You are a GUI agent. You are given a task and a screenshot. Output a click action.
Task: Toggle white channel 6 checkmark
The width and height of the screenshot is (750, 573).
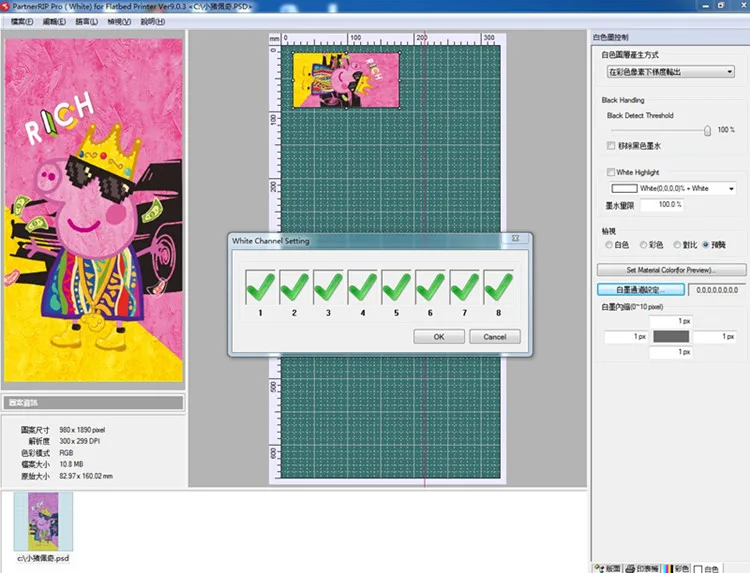pos(430,287)
